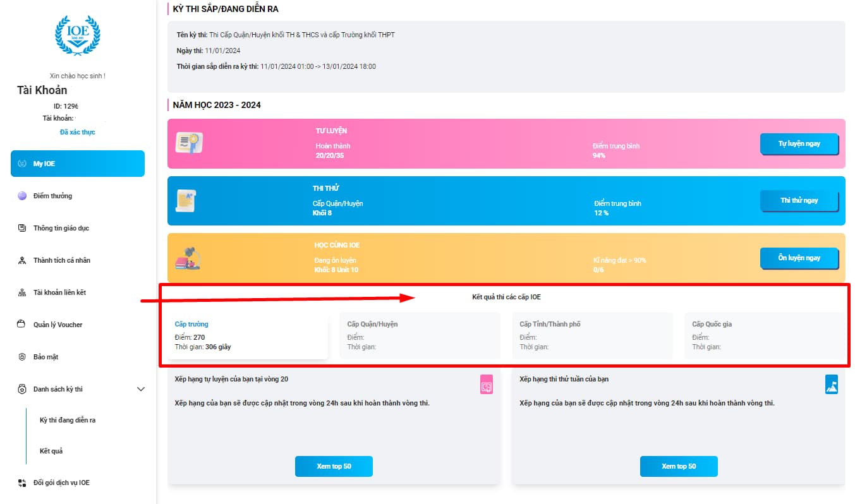The image size is (855, 504).
Task: Click the Xin chào học sinh ! greeting
Action: point(78,76)
